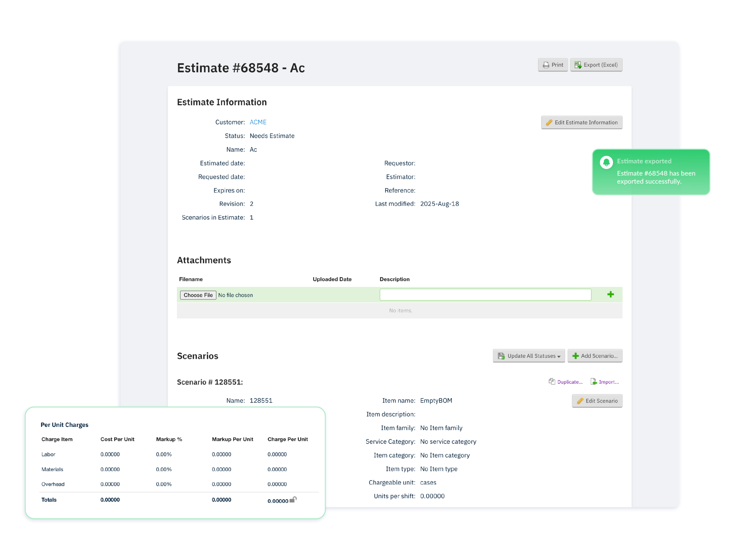This screenshot has width=733, height=560.
Task: Click the Duplicate scenario icon
Action: point(552,381)
